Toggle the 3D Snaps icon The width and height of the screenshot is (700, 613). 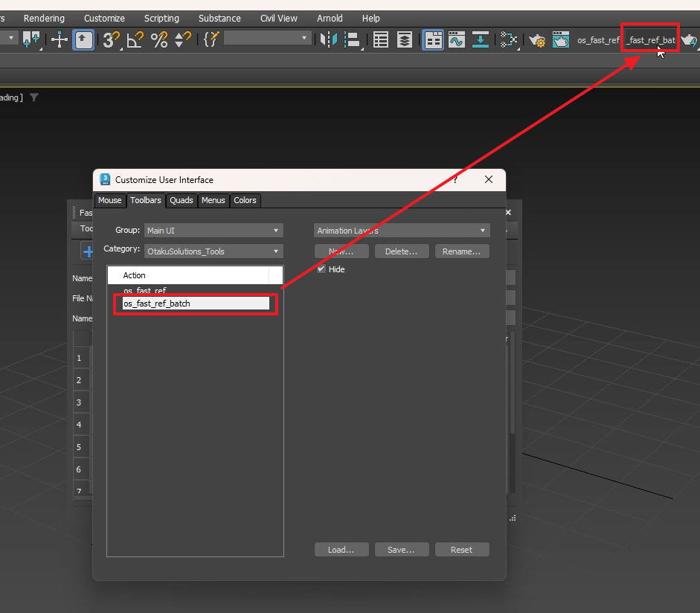pos(112,40)
